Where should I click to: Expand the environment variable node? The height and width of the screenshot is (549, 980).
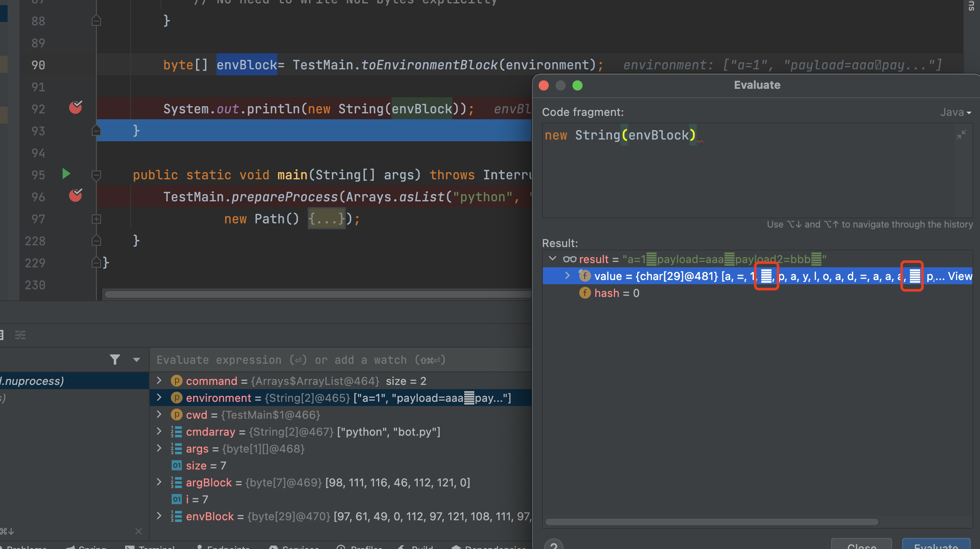[x=159, y=398]
